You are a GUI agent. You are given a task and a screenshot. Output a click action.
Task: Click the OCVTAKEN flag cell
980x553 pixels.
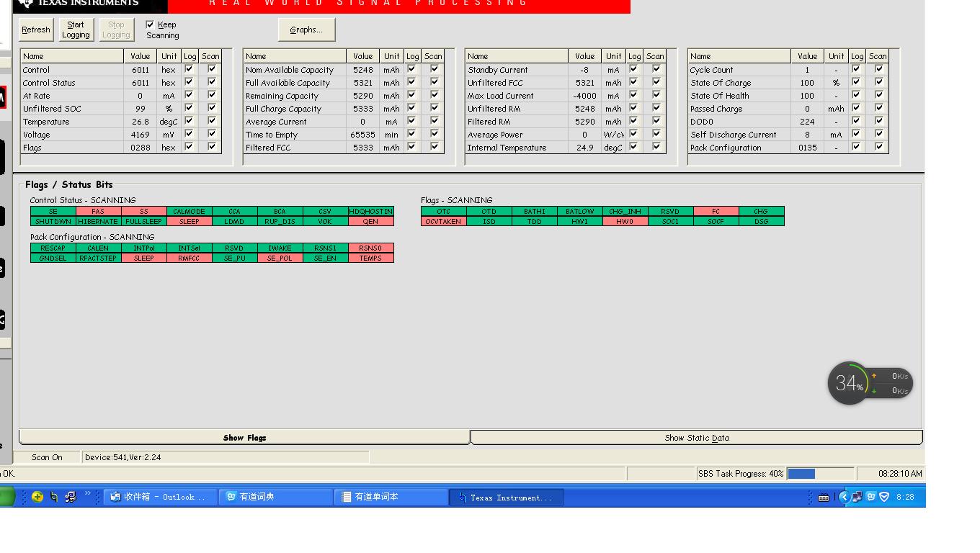[443, 221]
